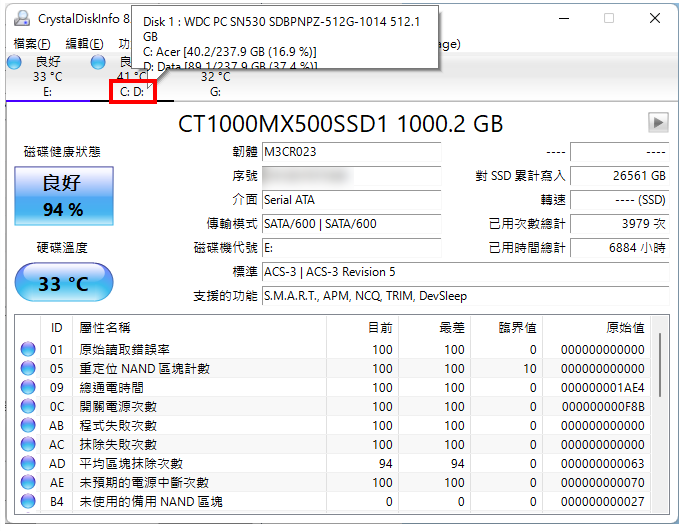Click the blue status orb above E: drive
Screen dimensions: 689x531
click(x=15, y=62)
